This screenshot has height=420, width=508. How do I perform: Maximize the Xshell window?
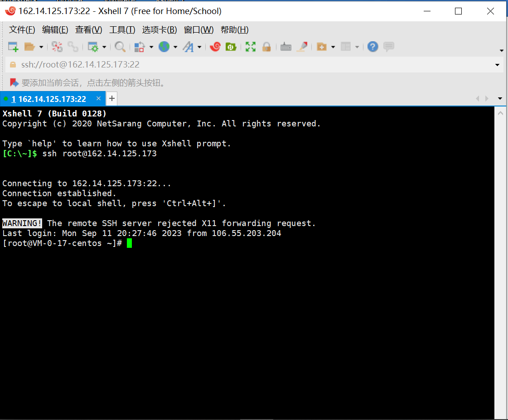coord(458,11)
